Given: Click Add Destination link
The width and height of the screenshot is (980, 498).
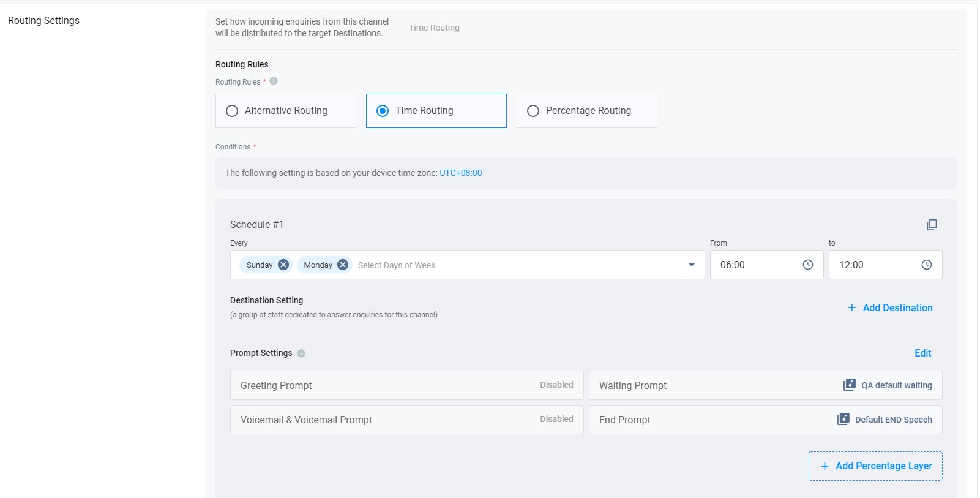Looking at the screenshot, I should point(890,307).
